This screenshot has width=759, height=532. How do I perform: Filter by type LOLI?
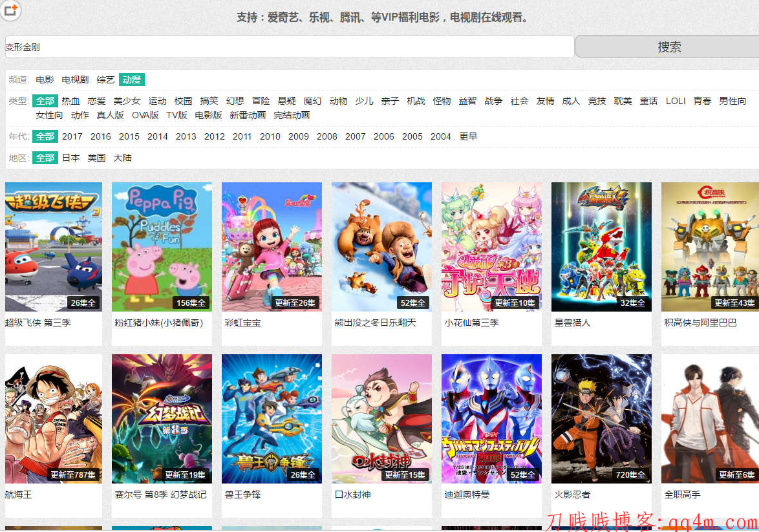coord(676,101)
